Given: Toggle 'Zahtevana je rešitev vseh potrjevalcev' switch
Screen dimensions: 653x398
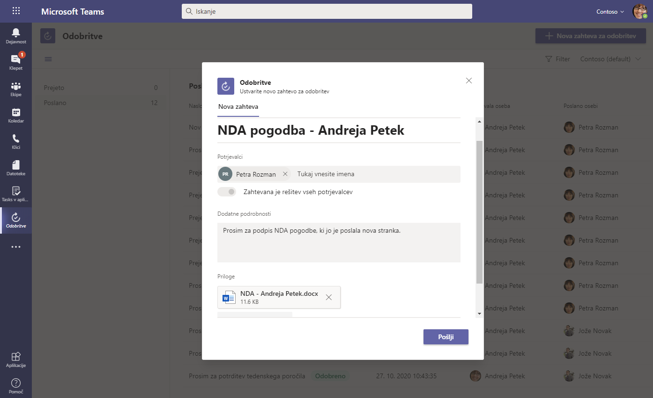Looking at the screenshot, I should tap(227, 192).
